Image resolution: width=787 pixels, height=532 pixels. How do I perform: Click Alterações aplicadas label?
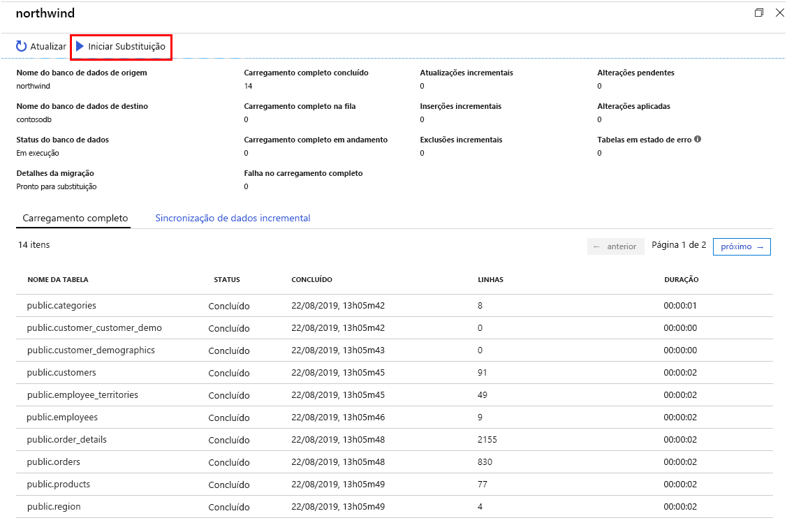[x=633, y=106]
